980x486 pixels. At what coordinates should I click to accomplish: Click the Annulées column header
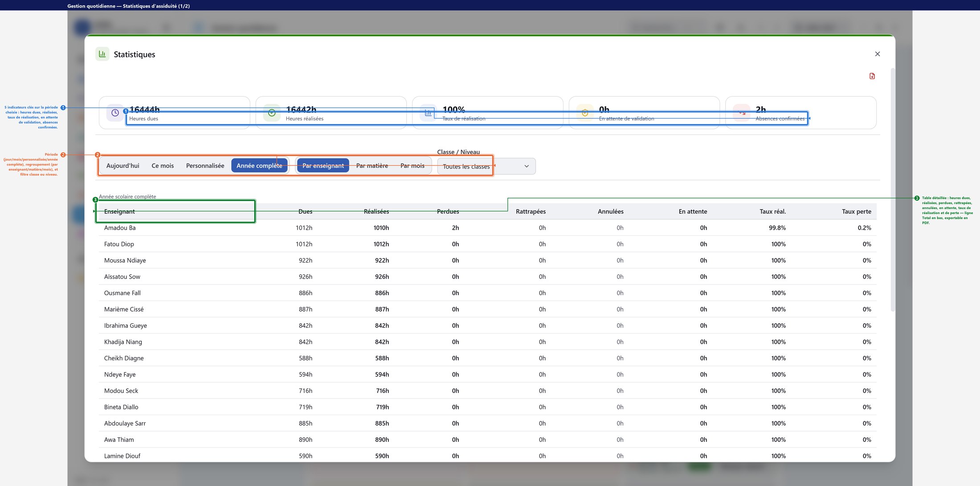coord(611,211)
